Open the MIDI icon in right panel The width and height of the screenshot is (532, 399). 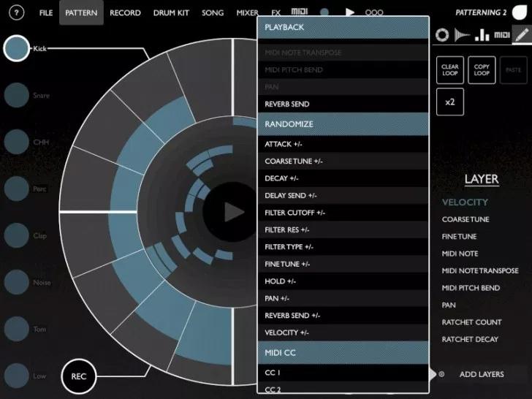click(502, 34)
